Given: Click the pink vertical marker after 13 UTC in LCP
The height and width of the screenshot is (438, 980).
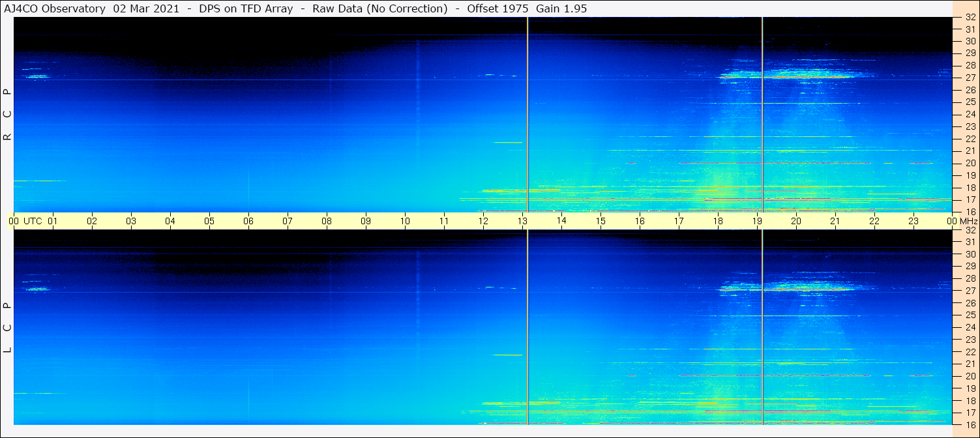Looking at the screenshot, I should (x=527, y=327).
